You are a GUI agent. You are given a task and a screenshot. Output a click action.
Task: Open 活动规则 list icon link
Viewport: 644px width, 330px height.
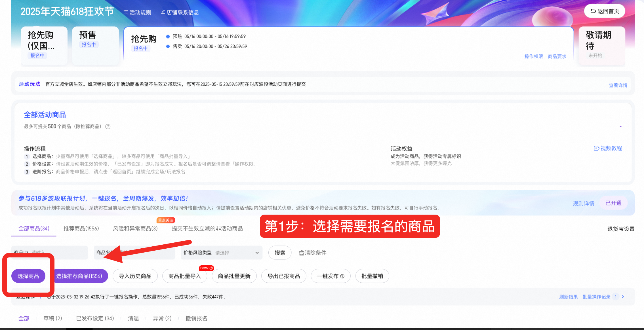(x=138, y=12)
